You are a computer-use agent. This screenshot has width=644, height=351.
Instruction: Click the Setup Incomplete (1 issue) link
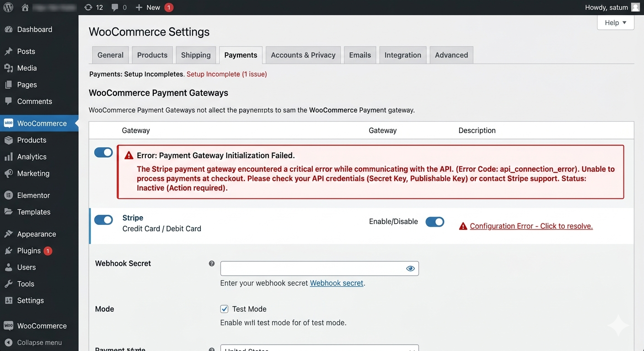click(227, 74)
